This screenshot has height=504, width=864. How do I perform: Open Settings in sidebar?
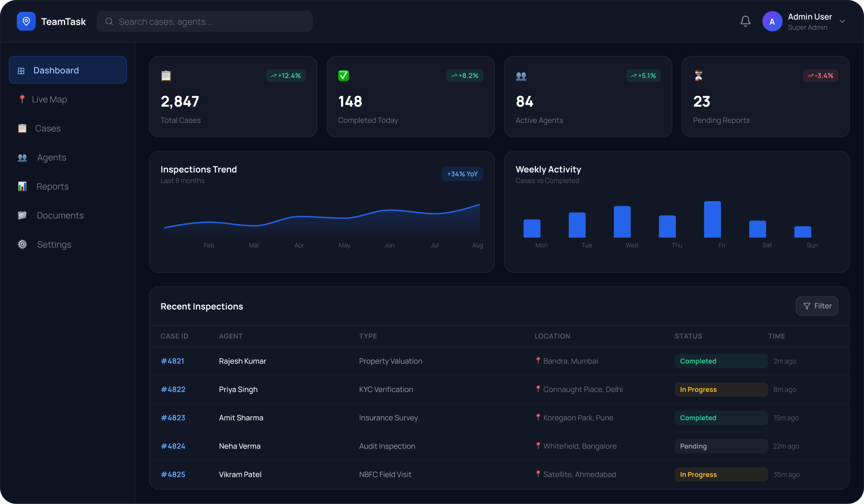68,244
